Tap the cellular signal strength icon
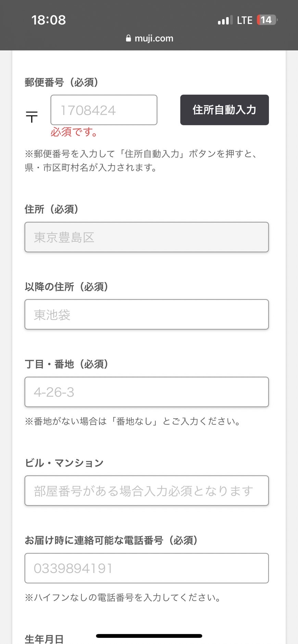The width and height of the screenshot is (298, 644). tap(225, 21)
